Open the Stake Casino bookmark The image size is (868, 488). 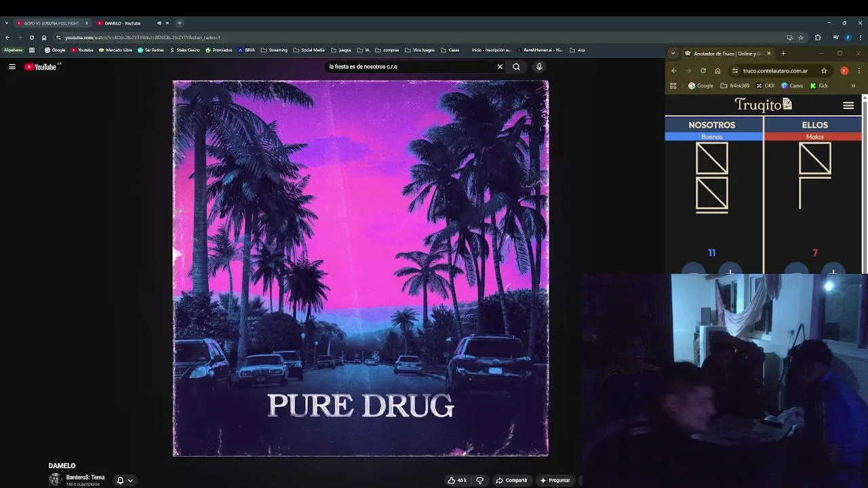(x=184, y=49)
